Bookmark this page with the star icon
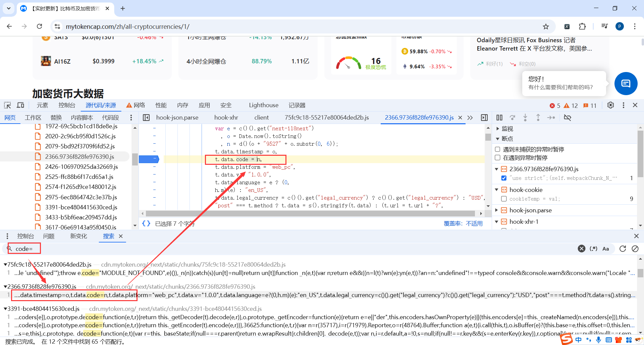The image size is (644, 345). click(x=546, y=26)
